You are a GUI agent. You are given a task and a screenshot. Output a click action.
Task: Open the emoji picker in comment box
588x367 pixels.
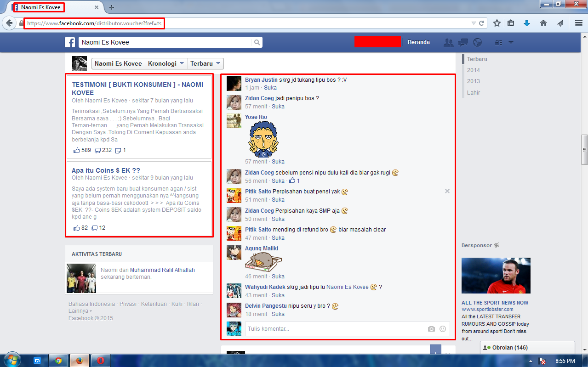[443, 329]
